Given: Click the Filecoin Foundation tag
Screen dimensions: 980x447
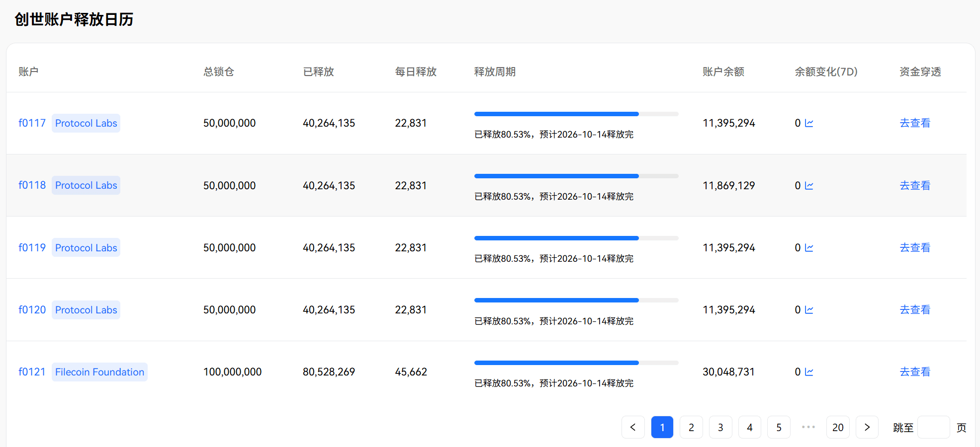Looking at the screenshot, I should 99,372.
